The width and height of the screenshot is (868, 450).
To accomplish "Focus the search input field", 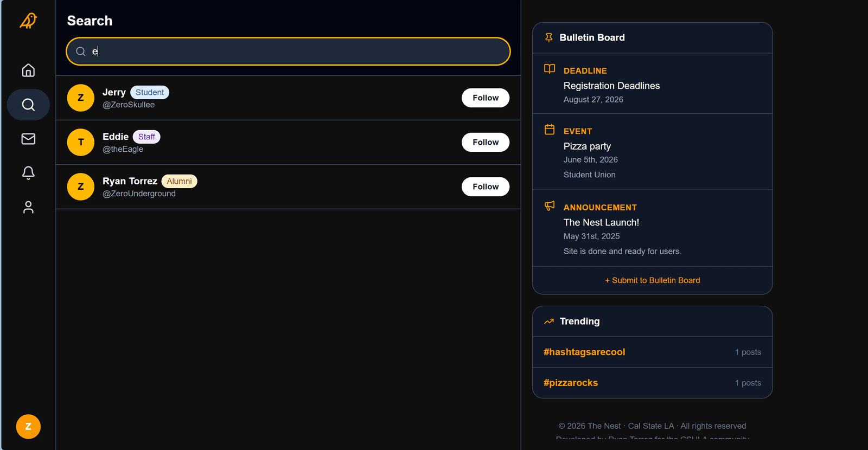I will (288, 52).
